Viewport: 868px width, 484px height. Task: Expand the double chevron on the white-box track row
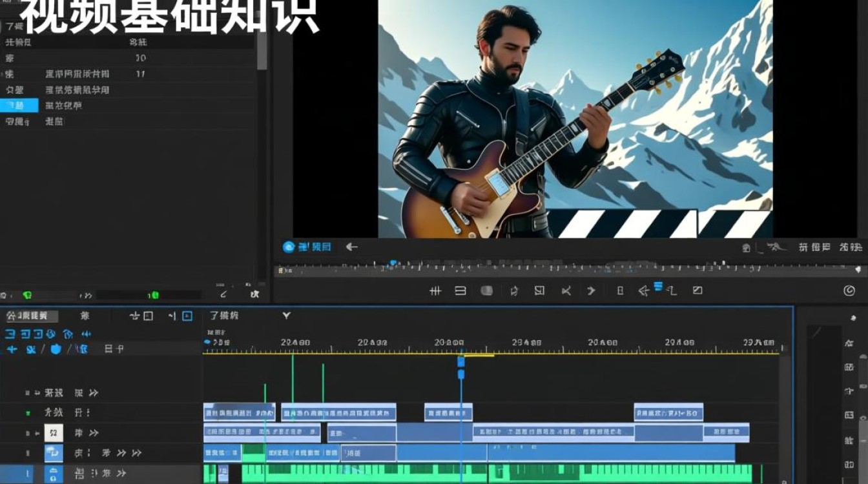click(93, 432)
